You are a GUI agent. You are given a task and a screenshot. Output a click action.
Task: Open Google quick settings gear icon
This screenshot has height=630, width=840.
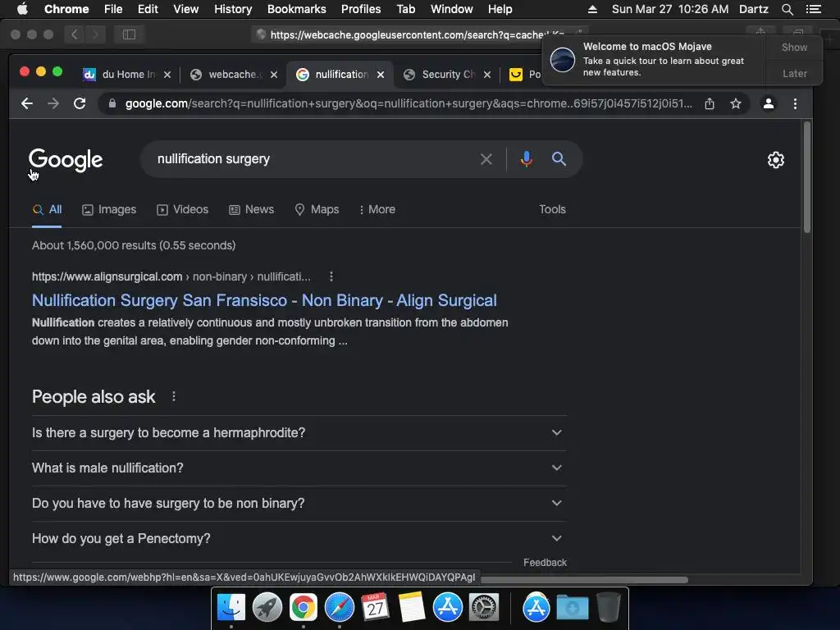776,160
